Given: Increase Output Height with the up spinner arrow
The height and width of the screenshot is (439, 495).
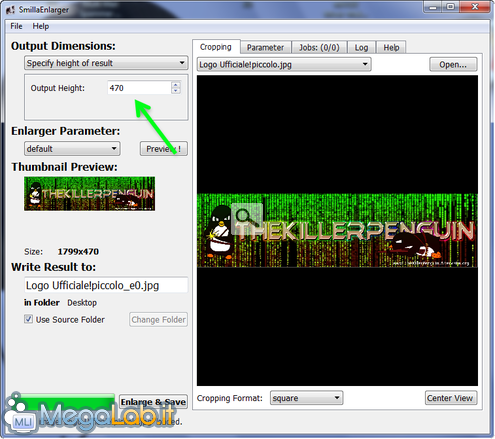Looking at the screenshot, I should tap(176, 85).
